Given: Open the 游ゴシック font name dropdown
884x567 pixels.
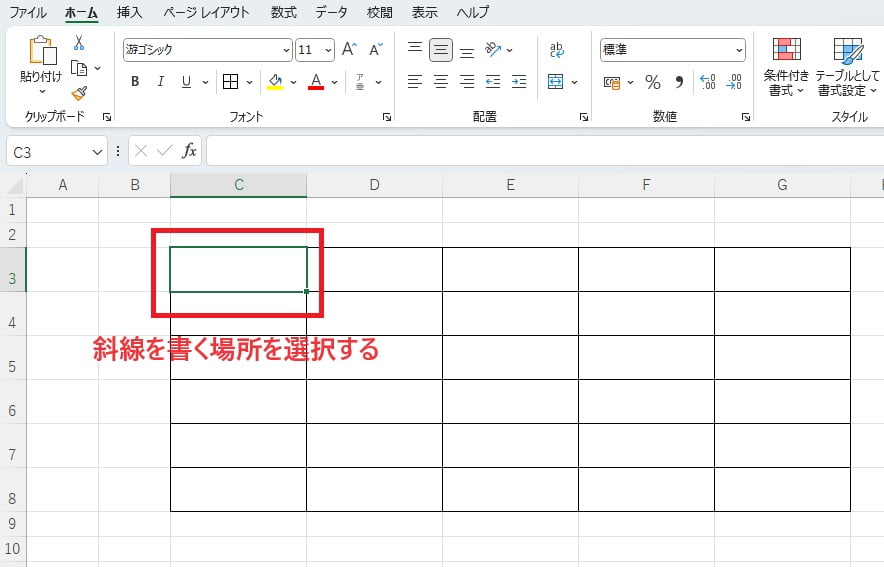Looking at the screenshot, I should [x=286, y=50].
